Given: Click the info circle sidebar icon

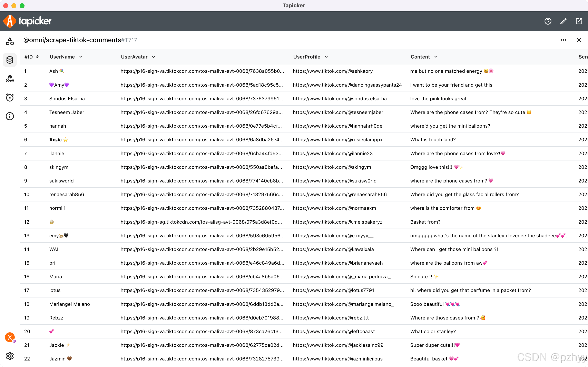Looking at the screenshot, I should point(10,116).
